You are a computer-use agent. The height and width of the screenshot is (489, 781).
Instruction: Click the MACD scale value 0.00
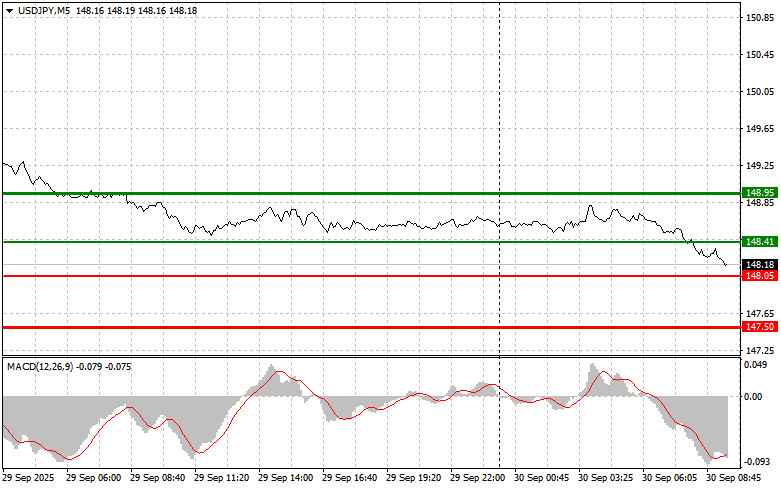[x=753, y=396]
